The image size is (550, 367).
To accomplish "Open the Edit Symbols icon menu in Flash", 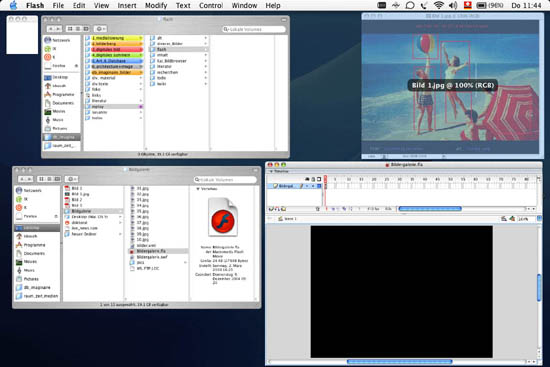I will [512, 219].
